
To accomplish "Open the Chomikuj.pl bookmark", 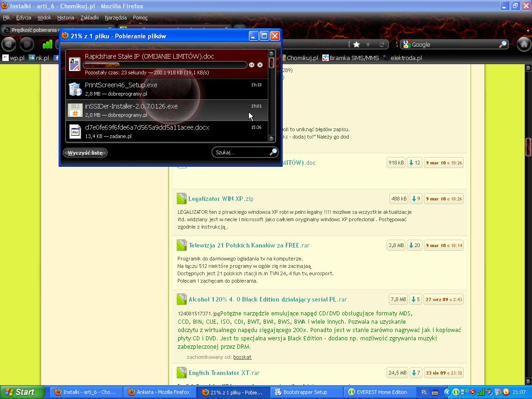I will (300, 58).
